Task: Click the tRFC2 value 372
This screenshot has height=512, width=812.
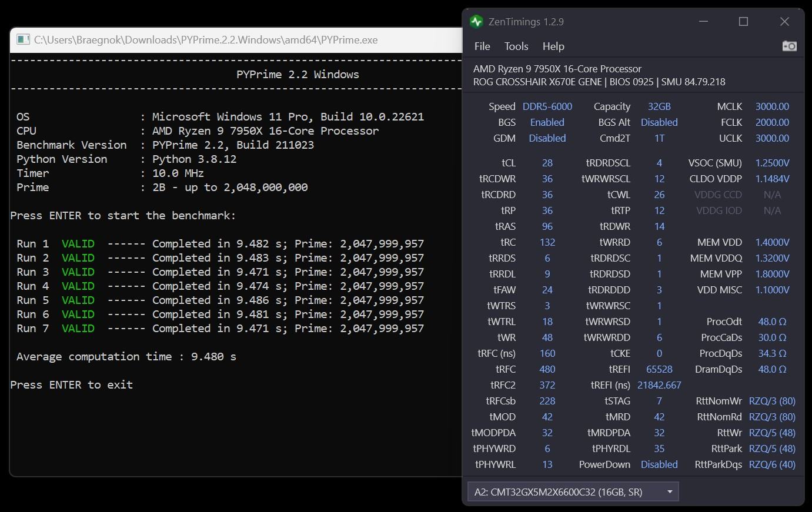Action: tap(547, 385)
